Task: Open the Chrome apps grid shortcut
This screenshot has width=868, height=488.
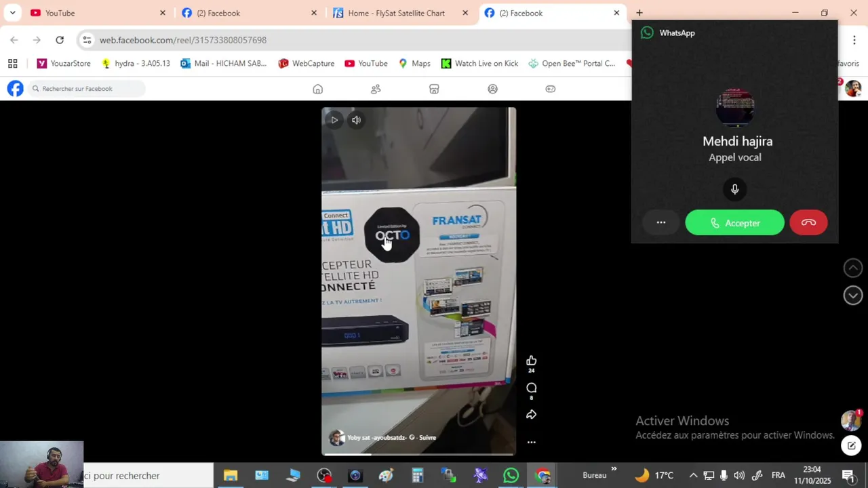Action: pyautogui.click(x=12, y=64)
